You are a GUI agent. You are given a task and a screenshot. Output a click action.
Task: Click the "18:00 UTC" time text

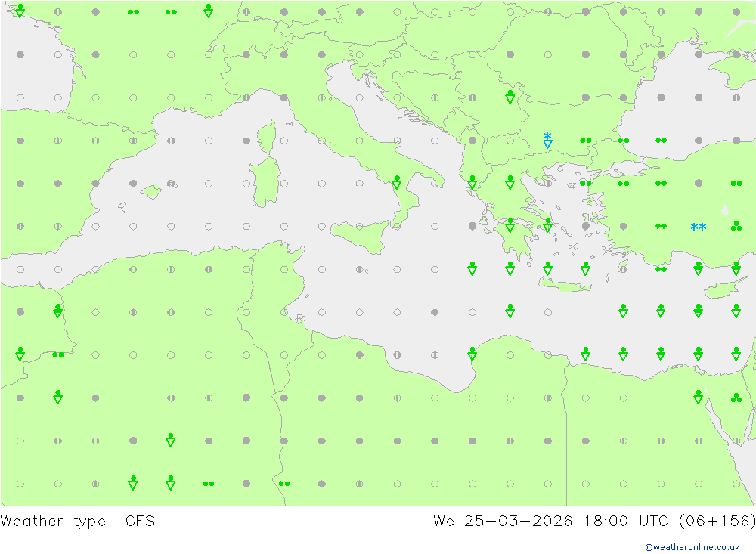tap(626, 522)
